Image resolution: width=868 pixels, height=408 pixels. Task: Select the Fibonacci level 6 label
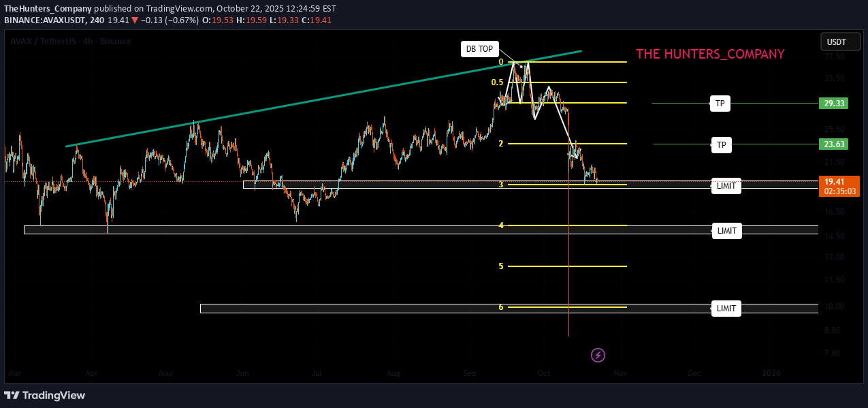click(500, 307)
